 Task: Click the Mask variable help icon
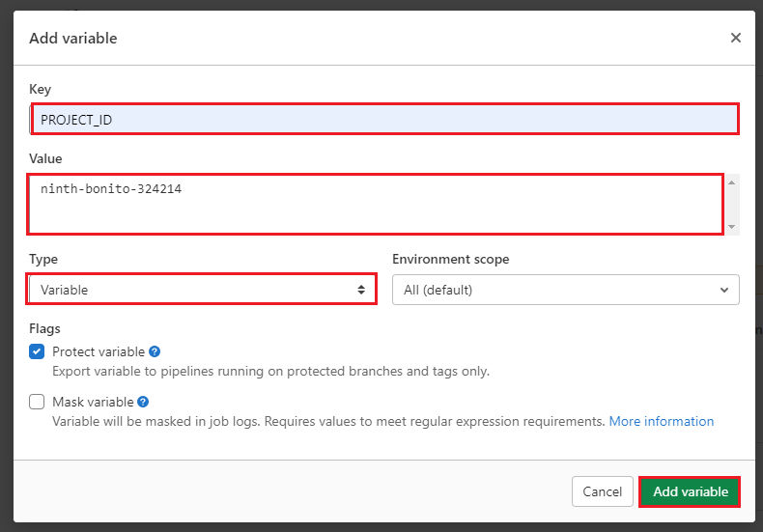(x=143, y=402)
